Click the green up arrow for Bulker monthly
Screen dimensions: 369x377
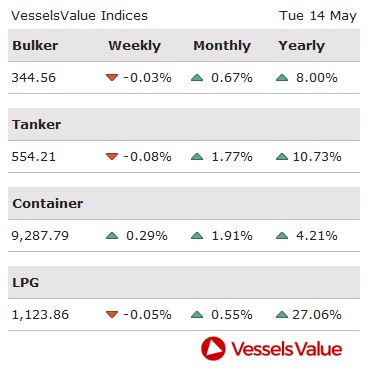point(197,78)
